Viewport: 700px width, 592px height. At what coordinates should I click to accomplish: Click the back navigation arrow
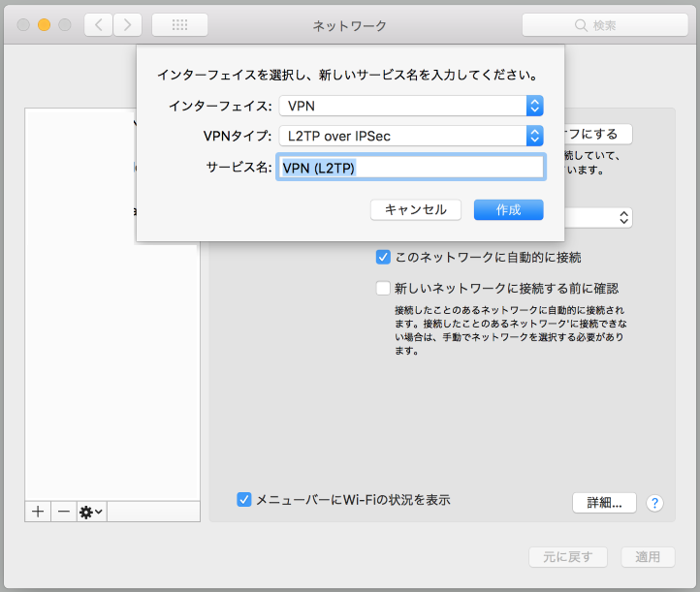98,25
